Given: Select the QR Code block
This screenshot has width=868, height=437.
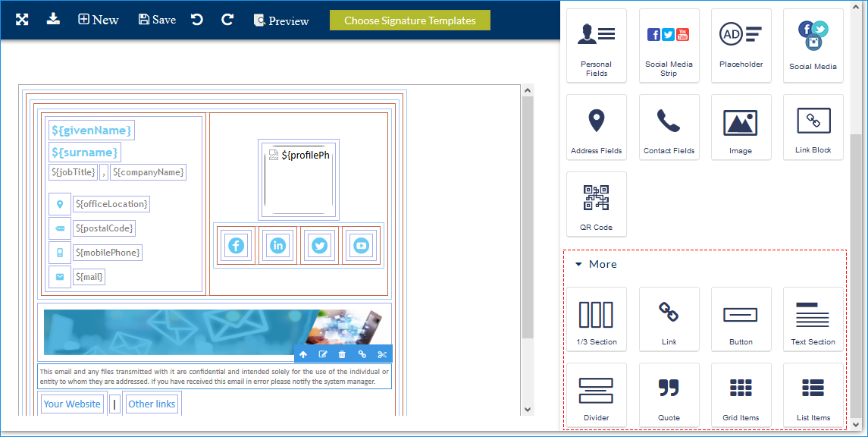Looking at the screenshot, I should pos(597,204).
